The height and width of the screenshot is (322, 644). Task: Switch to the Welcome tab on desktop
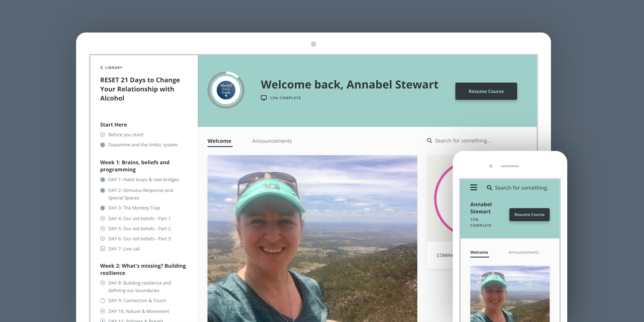coord(220,141)
